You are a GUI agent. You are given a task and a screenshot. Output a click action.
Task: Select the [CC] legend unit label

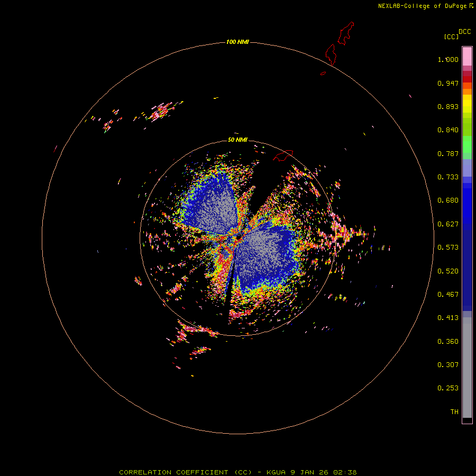451,36
